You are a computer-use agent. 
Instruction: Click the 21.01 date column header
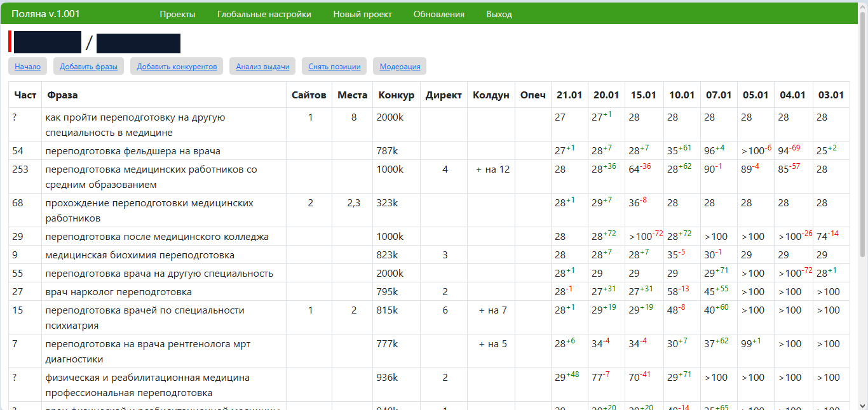point(569,95)
